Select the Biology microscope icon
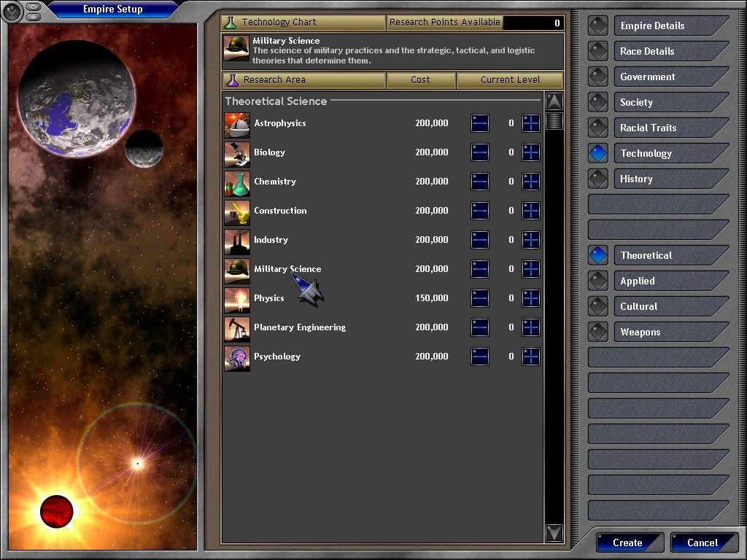Image resolution: width=747 pixels, height=560 pixels. pyautogui.click(x=237, y=154)
